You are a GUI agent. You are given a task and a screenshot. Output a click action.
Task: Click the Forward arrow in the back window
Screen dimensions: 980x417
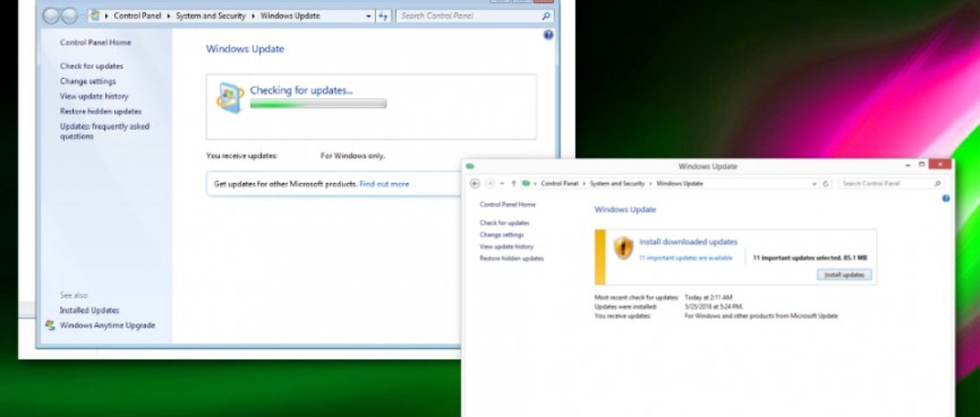(69, 16)
